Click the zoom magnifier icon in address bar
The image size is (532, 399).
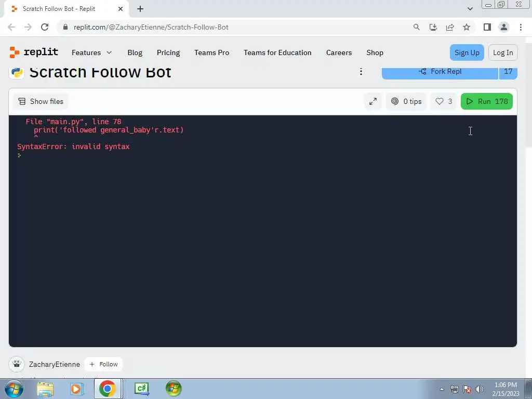pos(416,27)
